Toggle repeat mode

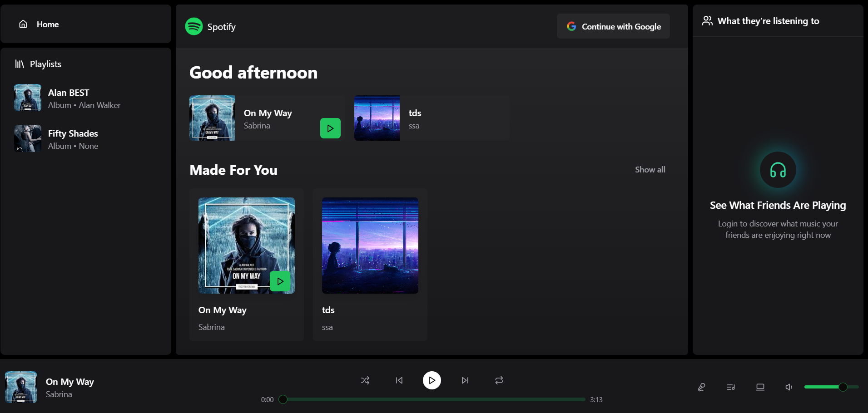pyautogui.click(x=499, y=380)
